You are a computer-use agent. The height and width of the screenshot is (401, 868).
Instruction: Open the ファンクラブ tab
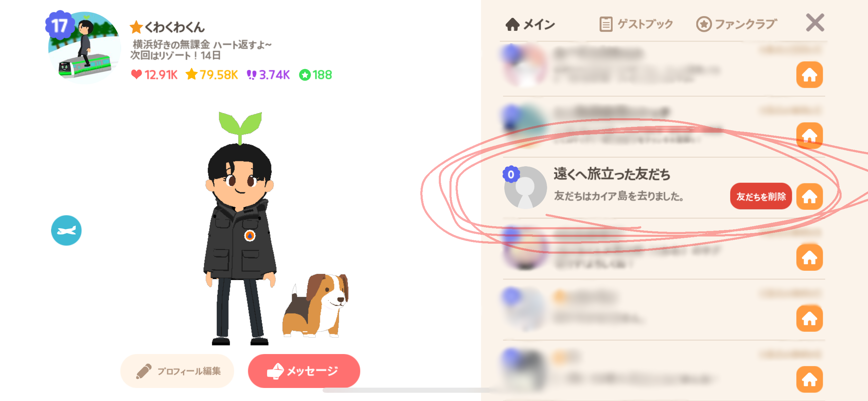(x=736, y=24)
